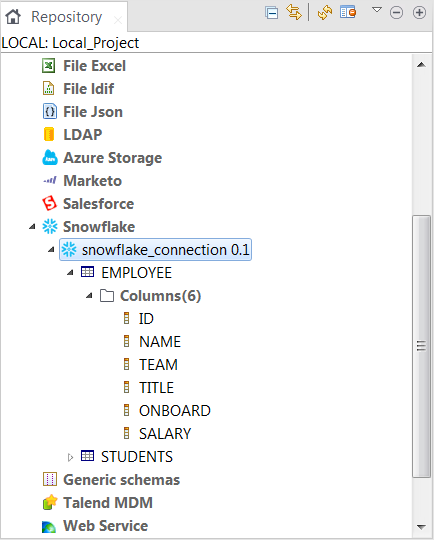434x540 pixels.
Task: Click the Snowflake node icon
Action: 50,227
